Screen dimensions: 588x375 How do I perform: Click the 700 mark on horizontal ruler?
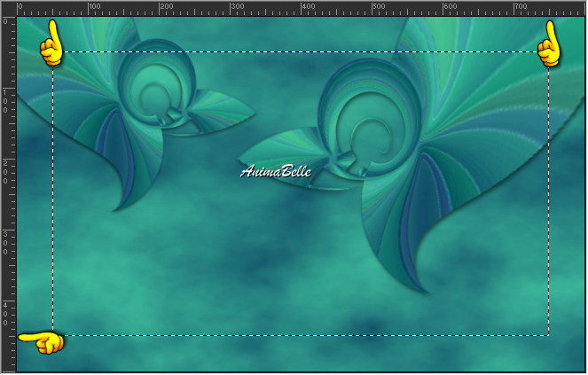pos(521,6)
